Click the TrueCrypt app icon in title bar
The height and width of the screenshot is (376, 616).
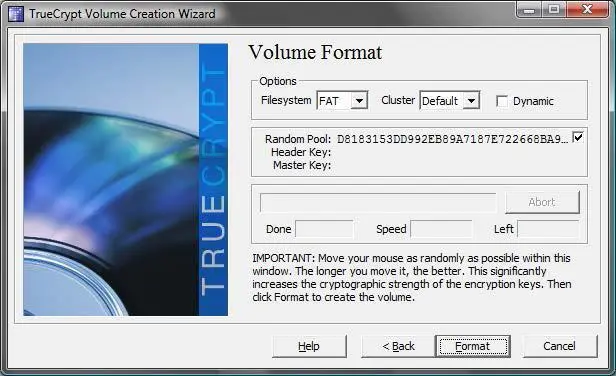(16, 14)
